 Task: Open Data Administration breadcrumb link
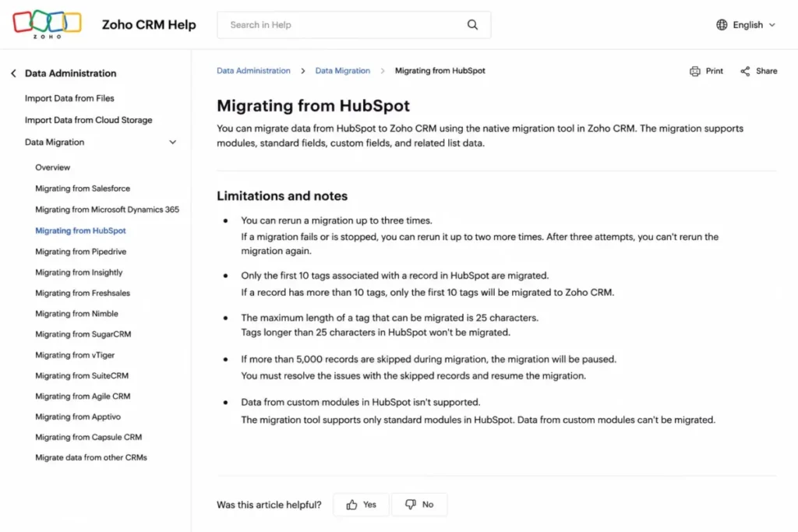[x=253, y=71]
